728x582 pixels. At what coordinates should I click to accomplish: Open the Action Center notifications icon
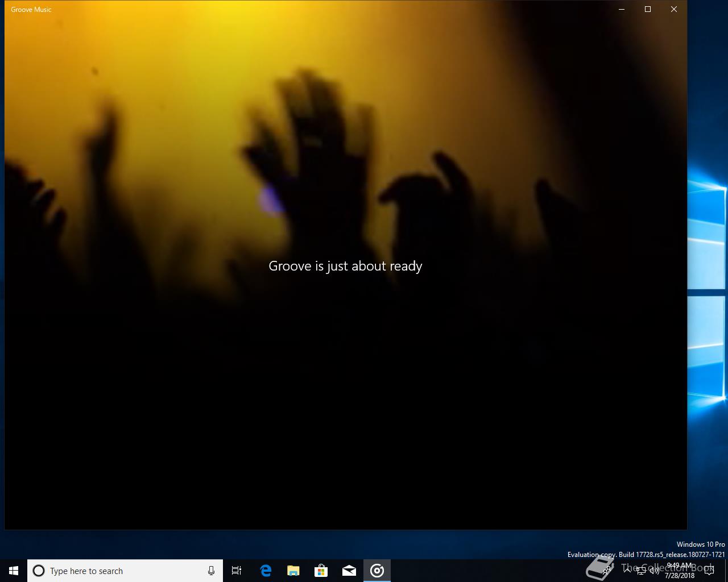tap(709, 571)
